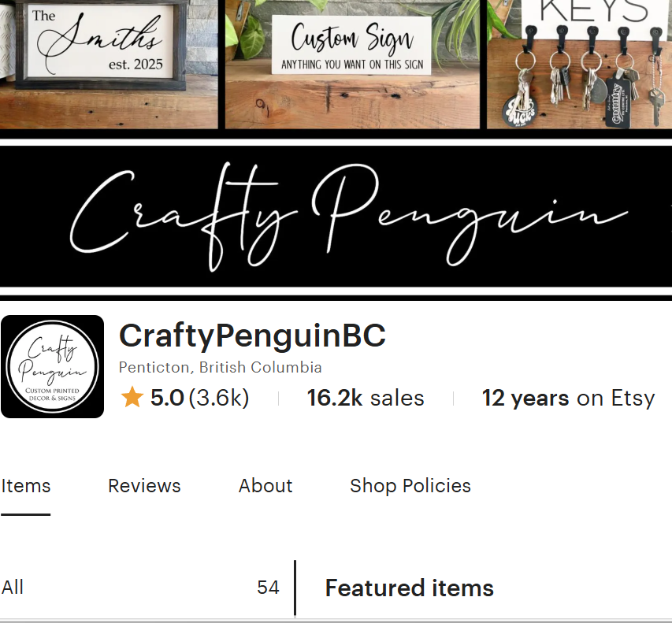
Task: Click the Crafty Penguin script banner
Action: [x=336, y=217]
